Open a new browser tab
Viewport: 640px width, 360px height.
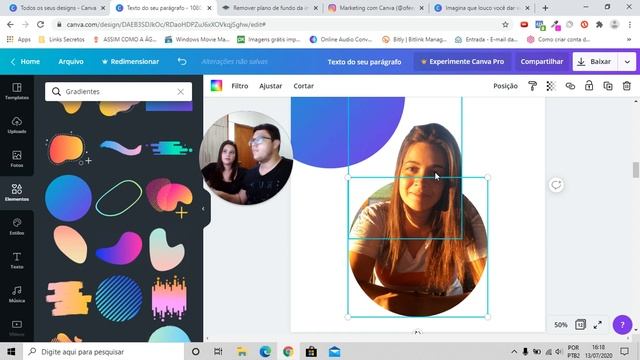pos(545,8)
